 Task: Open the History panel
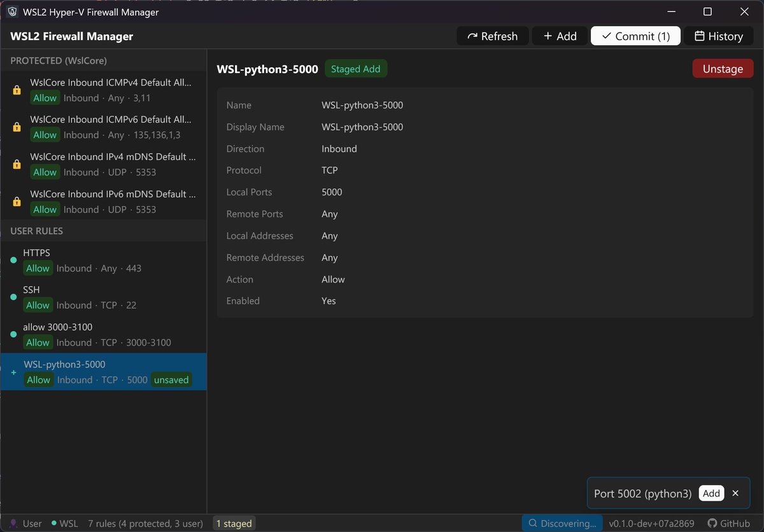click(x=719, y=36)
